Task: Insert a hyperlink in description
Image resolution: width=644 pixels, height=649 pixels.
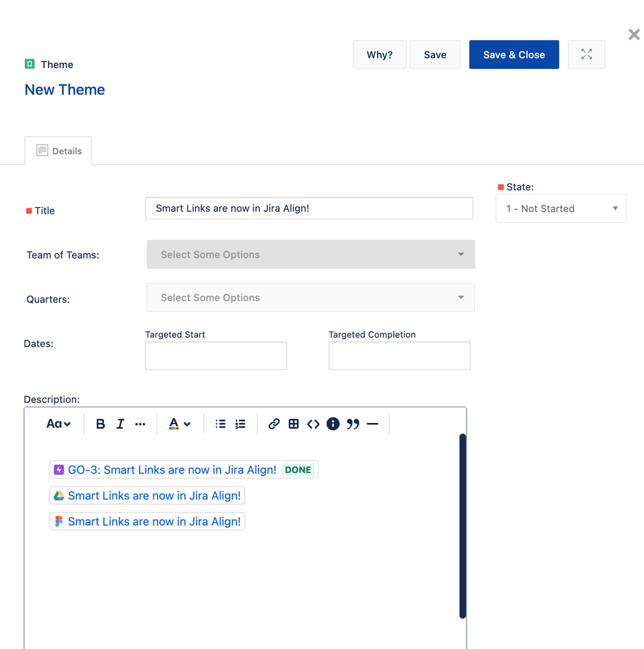Action: coord(274,424)
